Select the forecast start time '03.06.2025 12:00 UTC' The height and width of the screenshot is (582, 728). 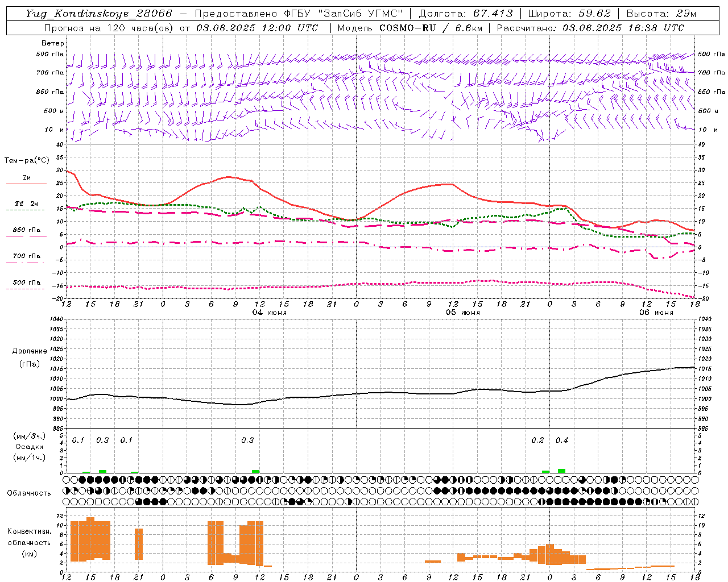(x=257, y=28)
